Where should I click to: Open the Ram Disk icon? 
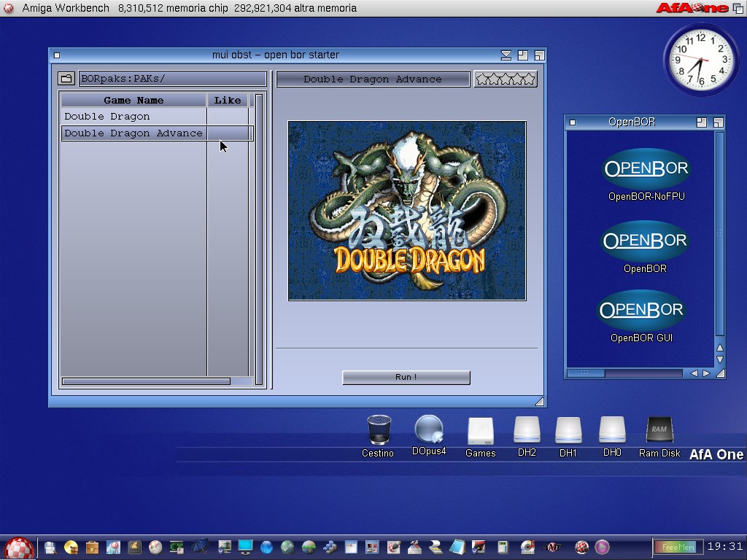click(x=659, y=431)
